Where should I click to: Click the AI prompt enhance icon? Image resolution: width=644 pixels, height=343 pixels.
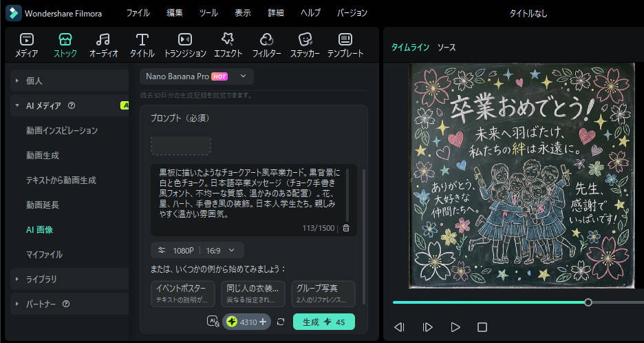[213, 322]
